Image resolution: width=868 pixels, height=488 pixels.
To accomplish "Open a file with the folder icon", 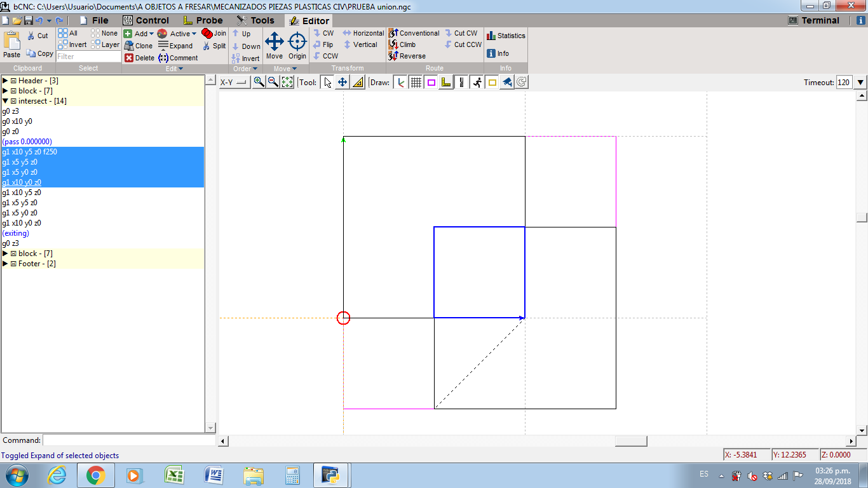I will (17, 20).
